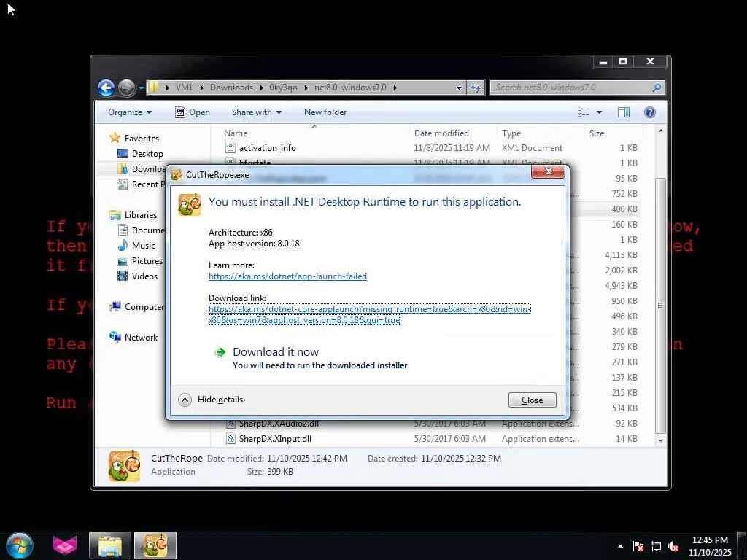Select the SharpDX.XInput.dll file
747x560 pixels.
click(x=275, y=439)
